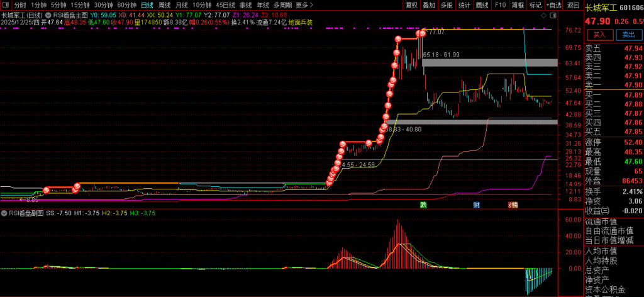This screenshot has width=644, height=297.
Task: Click the orange event marker right of 财
Action: (513, 205)
